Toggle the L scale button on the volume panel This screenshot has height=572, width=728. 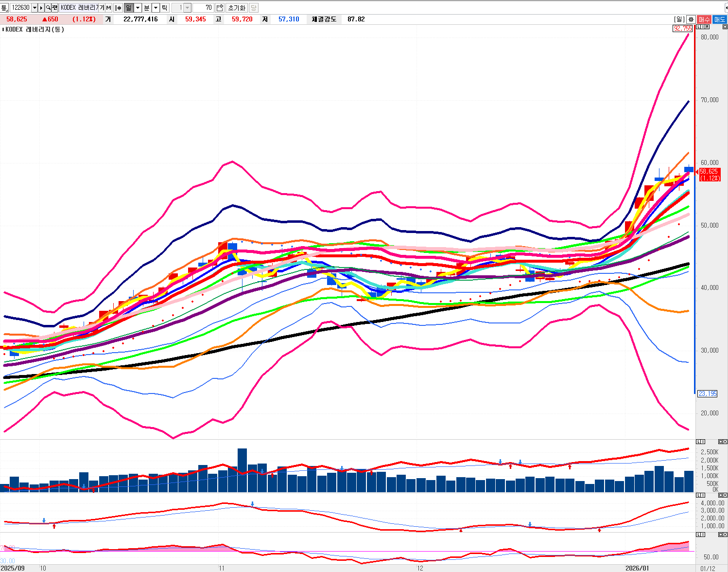[699, 442]
